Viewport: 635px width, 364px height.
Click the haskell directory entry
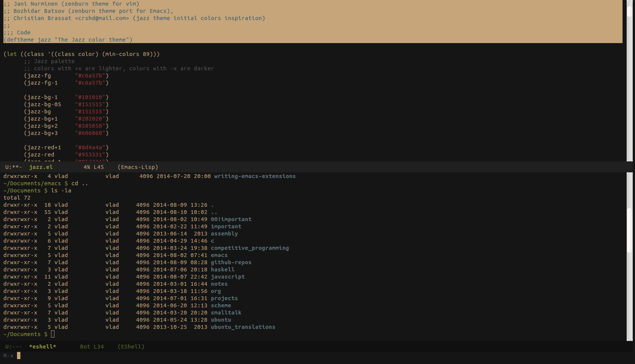(x=223, y=270)
